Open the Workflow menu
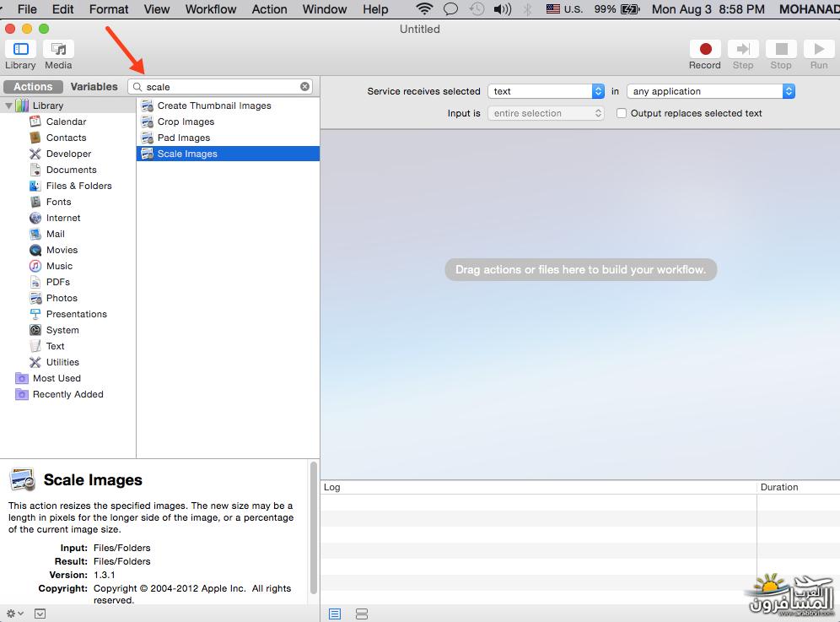This screenshot has height=622, width=840. point(211,9)
